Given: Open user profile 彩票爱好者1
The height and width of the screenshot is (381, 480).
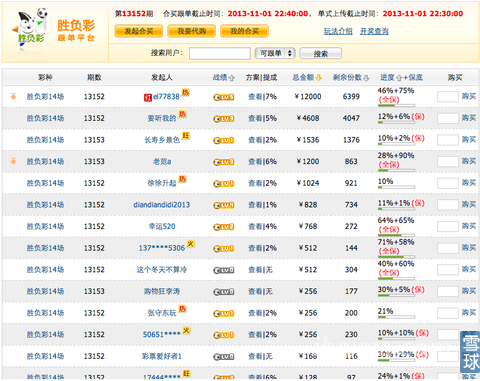Looking at the screenshot, I should (x=162, y=357).
